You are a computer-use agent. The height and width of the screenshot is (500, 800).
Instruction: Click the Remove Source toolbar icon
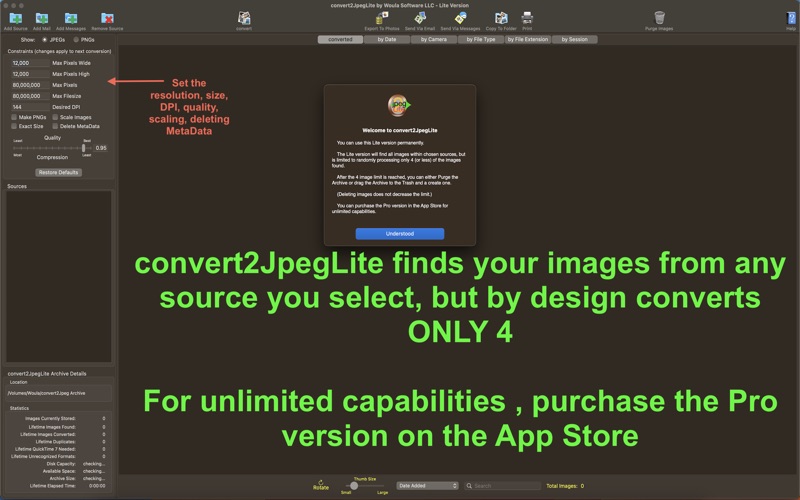107,18
